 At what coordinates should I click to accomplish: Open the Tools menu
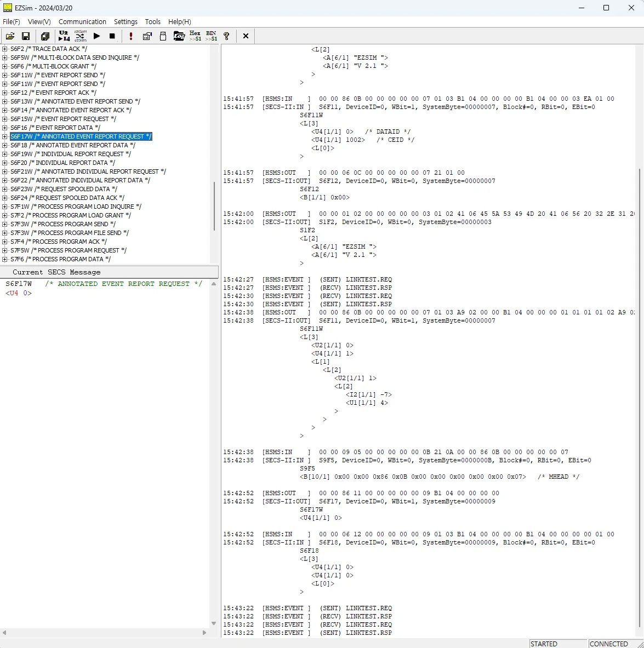point(152,21)
